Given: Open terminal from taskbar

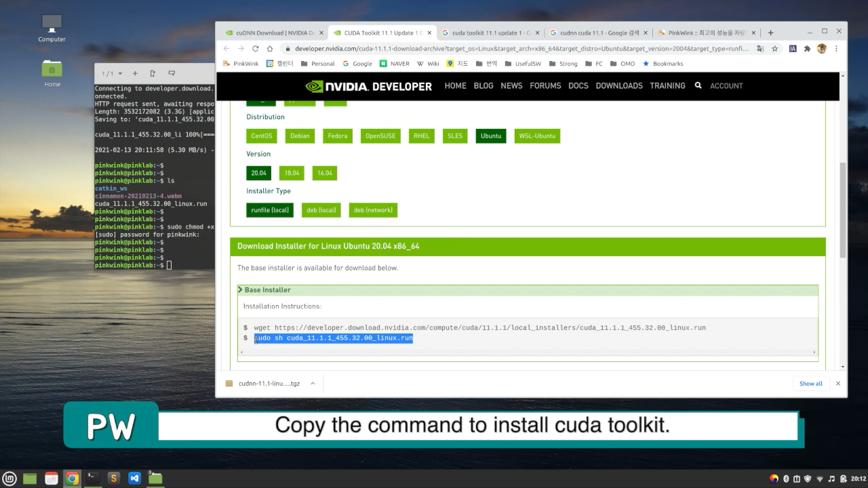Looking at the screenshot, I should tap(93, 479).
